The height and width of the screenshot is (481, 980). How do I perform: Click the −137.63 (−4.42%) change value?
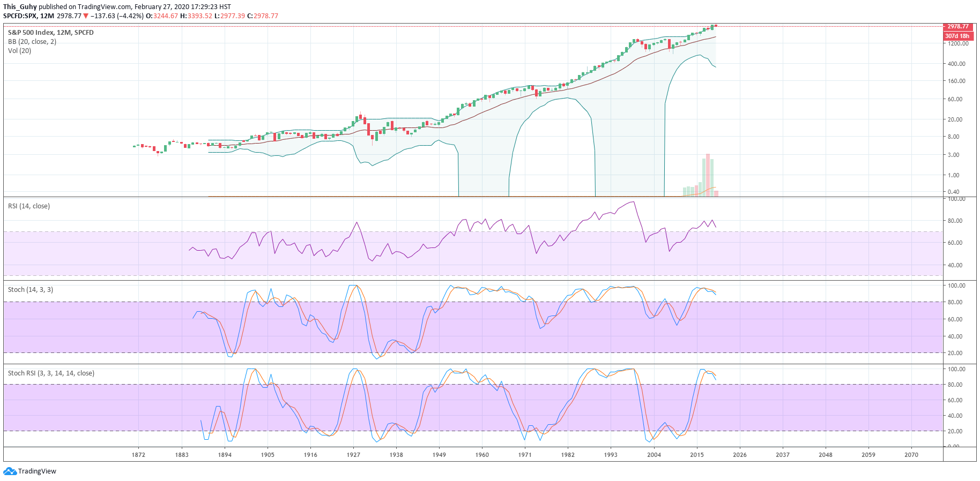pyautogui.click(x=117, y=16)
